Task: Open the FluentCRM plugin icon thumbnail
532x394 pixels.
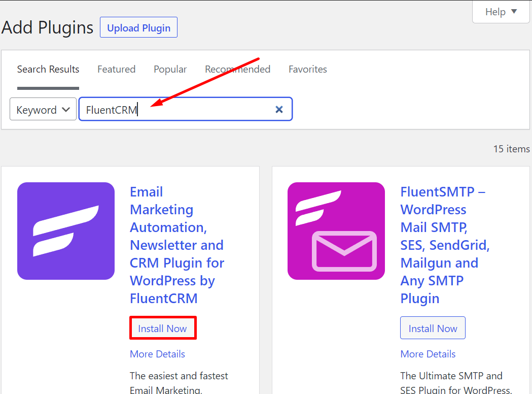Action: pyautogui.click(x=66, y=231)
